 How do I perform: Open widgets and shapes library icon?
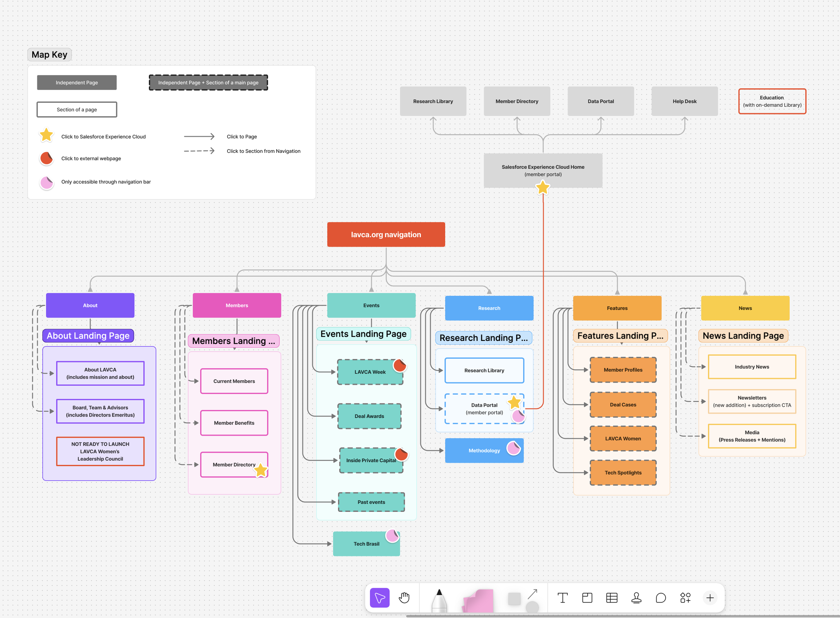click(x=685, y=598)
